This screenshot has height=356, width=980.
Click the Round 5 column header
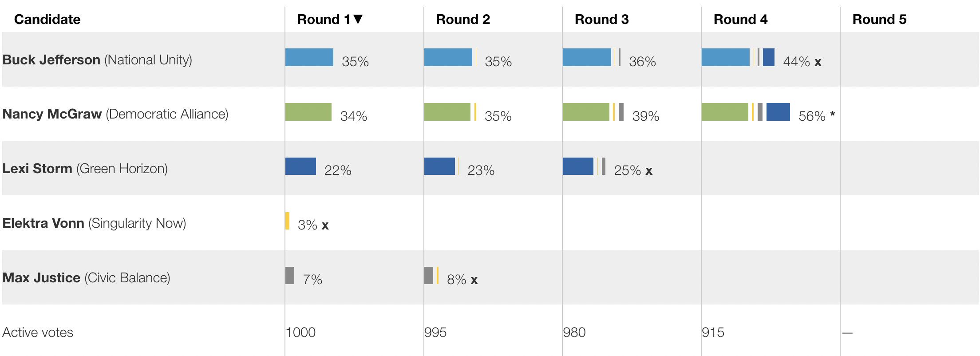click(879, 20)
